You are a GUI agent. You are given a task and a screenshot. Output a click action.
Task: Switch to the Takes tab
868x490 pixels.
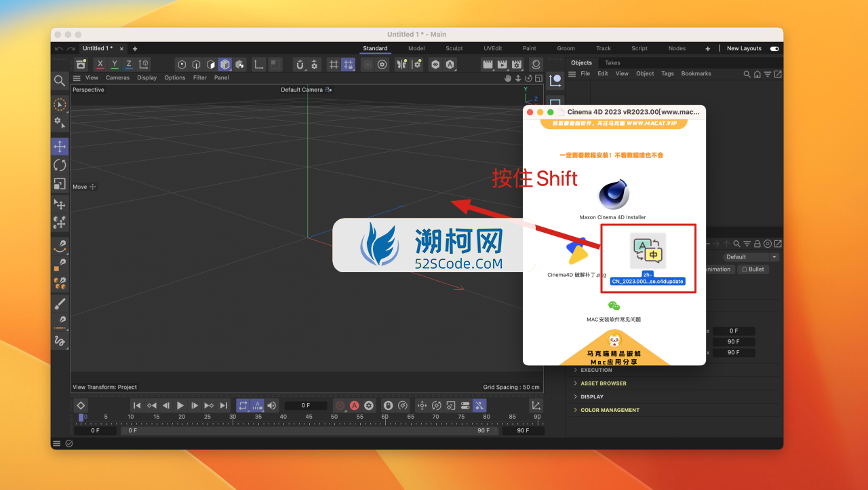pyautogui.click(x=612, y=62)
